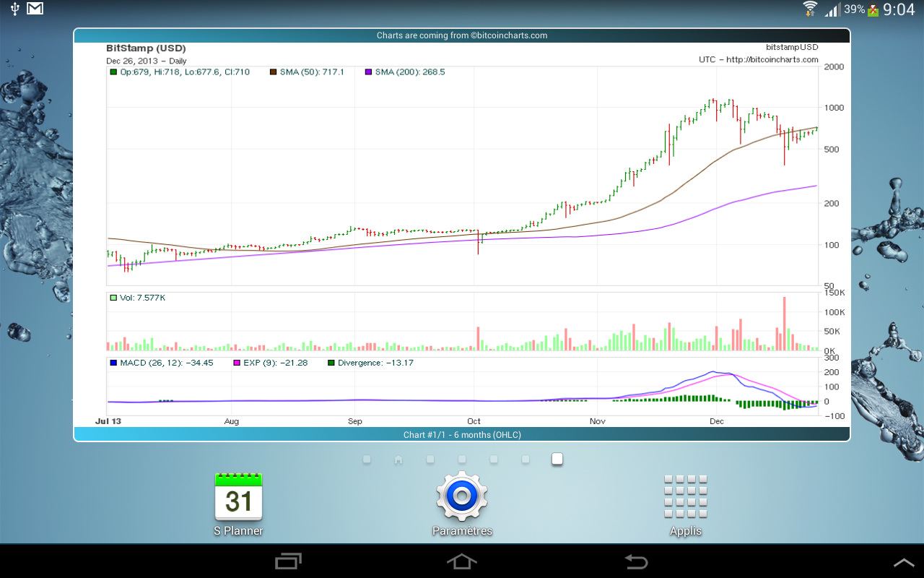924x578 pixels.
Task: Tap the Wi-Fi status icon
Action: pyautogui.click(x=811, y=9)
